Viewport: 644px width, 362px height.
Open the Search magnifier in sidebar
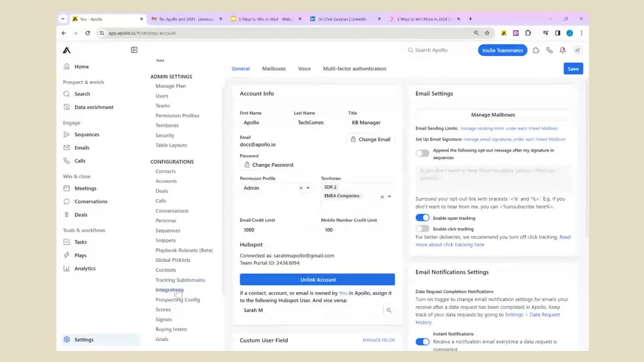(67, 94)
